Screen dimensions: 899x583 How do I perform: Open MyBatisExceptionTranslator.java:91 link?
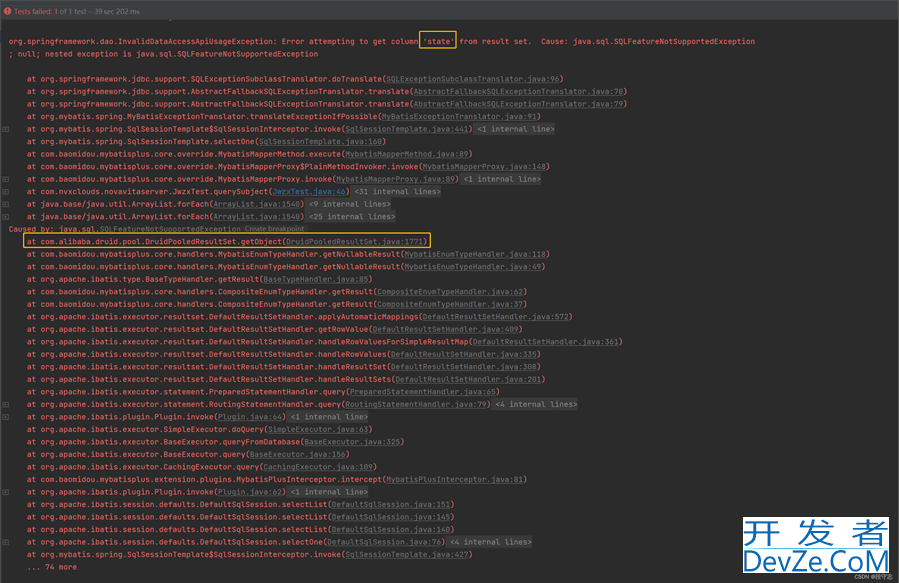point(459,116)
